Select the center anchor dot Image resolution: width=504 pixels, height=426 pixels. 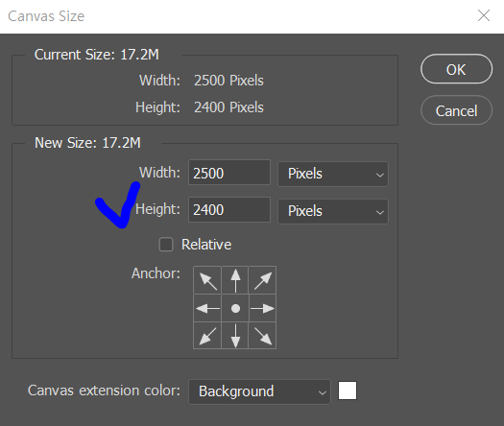(235, 308)
